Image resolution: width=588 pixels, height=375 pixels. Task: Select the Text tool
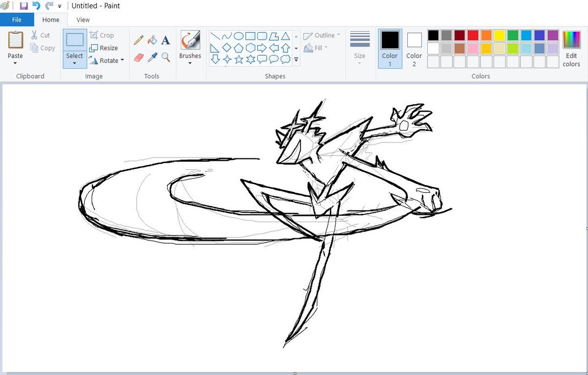[166, 40]
